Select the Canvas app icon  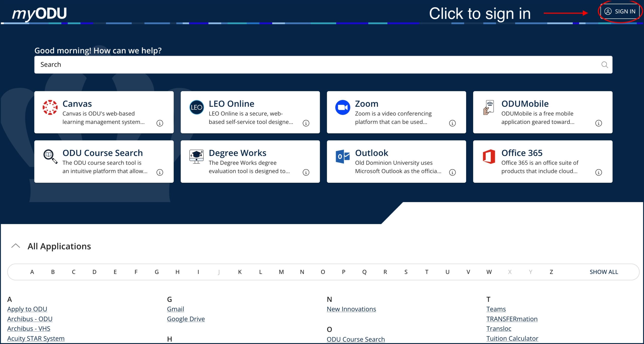(x=51, y=108)
